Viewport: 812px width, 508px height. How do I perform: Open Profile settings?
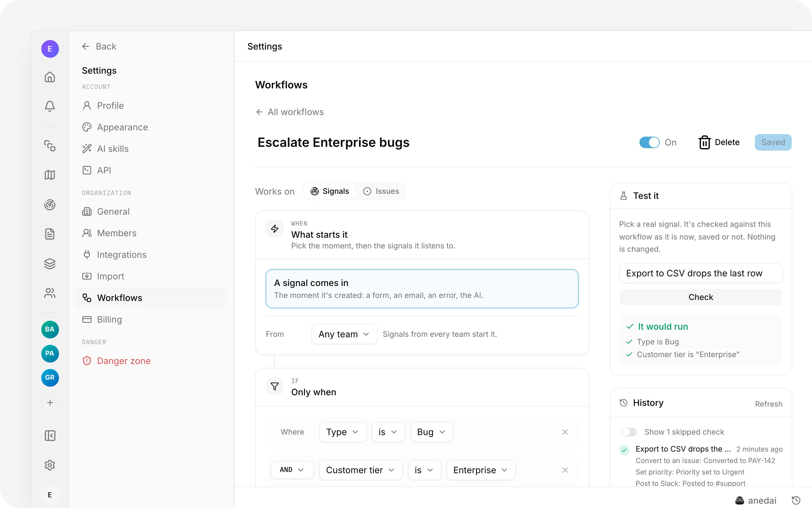pos(151,105)
